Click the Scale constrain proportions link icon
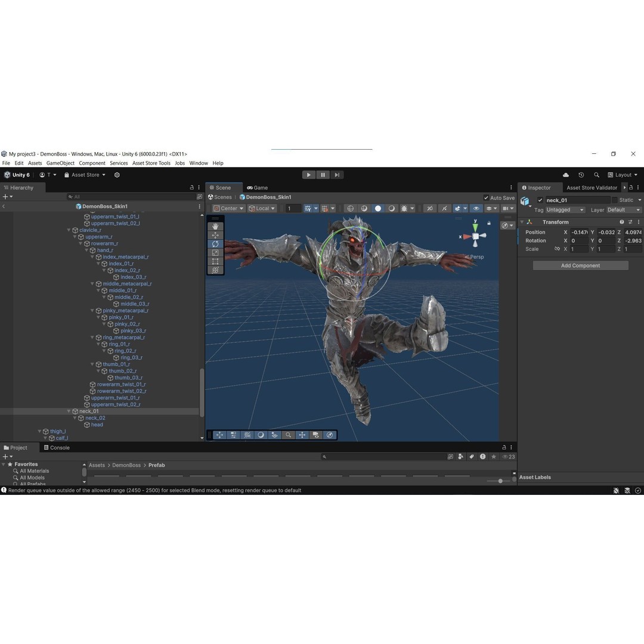644x644 pixels. click(x=557, y=249)
